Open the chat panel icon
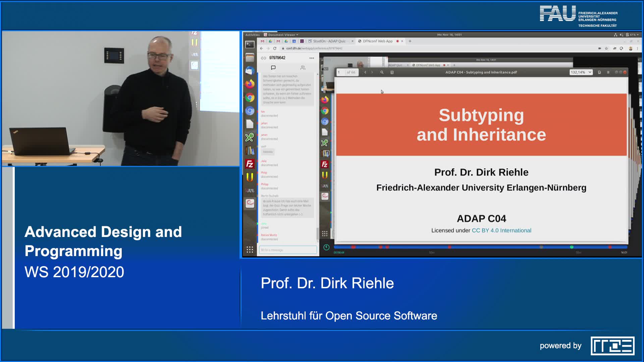Screen dimensions: 644x362 (273, 67)
